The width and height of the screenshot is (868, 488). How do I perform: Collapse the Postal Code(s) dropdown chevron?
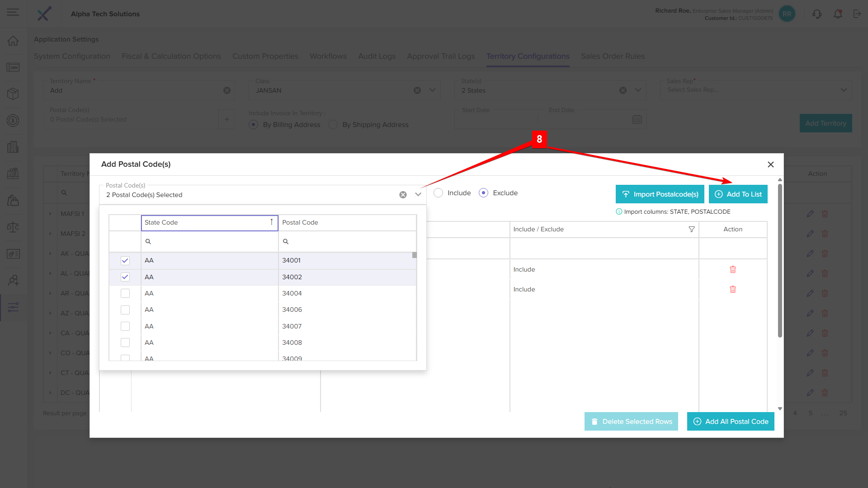tap(418, 195)
